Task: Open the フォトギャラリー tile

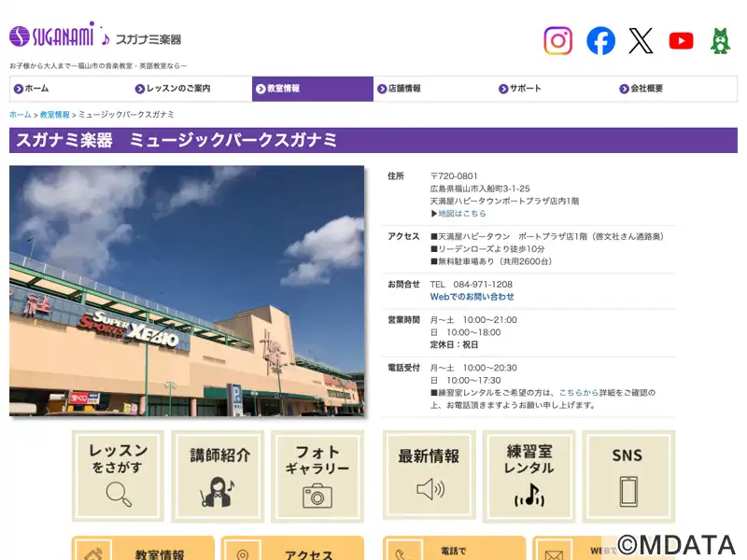Action: (317, 476)
